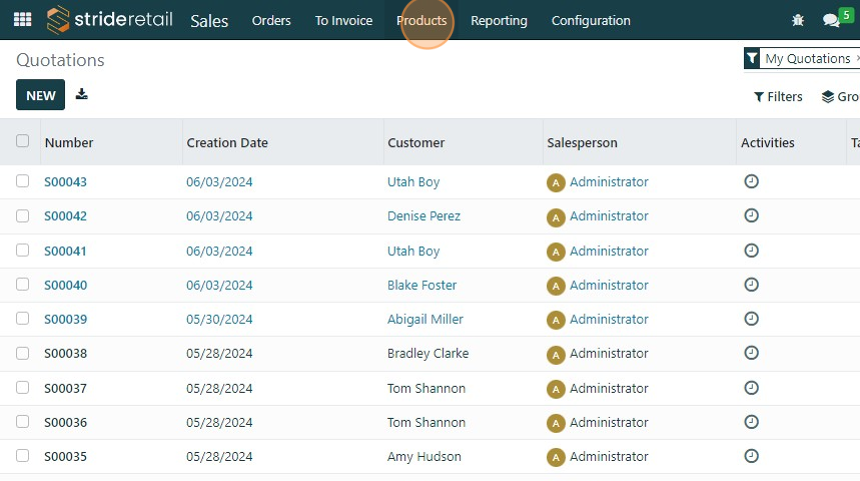Click the download export icon
Image resolution: width=860 pixels, height=481 pixels.
tap(82, 95)
